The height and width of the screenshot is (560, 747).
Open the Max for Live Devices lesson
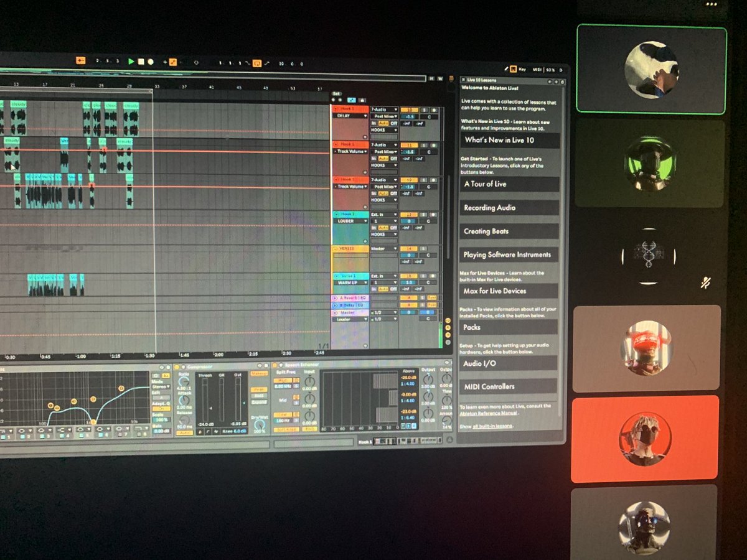click(509, 291)
